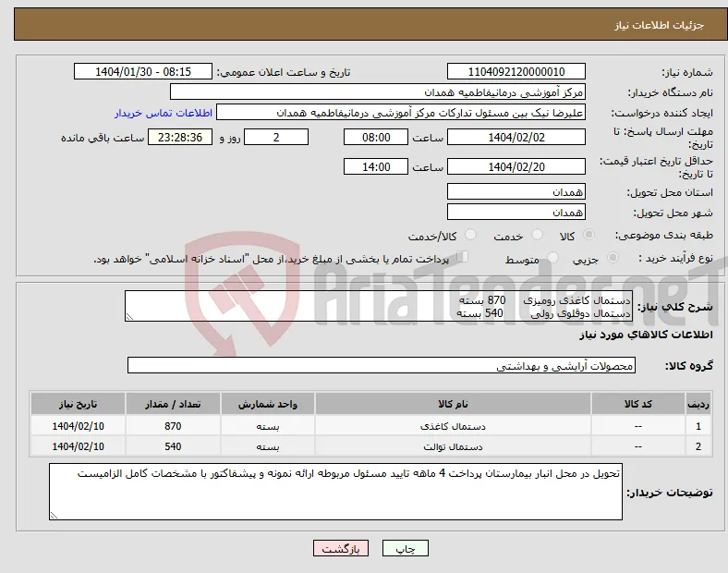
Task: Click the گروه کالا field محصولات آرایشی و بهداشتی
Action: pyautogui.click(x=382, y=365)
